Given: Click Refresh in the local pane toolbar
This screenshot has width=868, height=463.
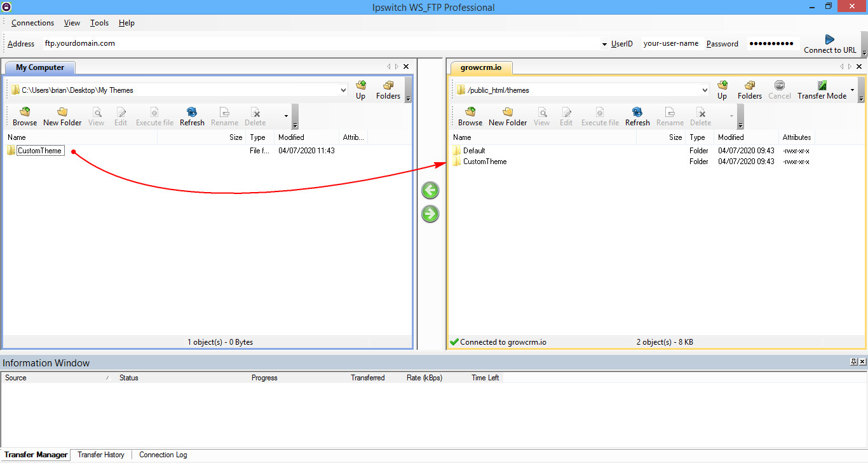Looking at the screenshot, I should [x=192, y=116].
